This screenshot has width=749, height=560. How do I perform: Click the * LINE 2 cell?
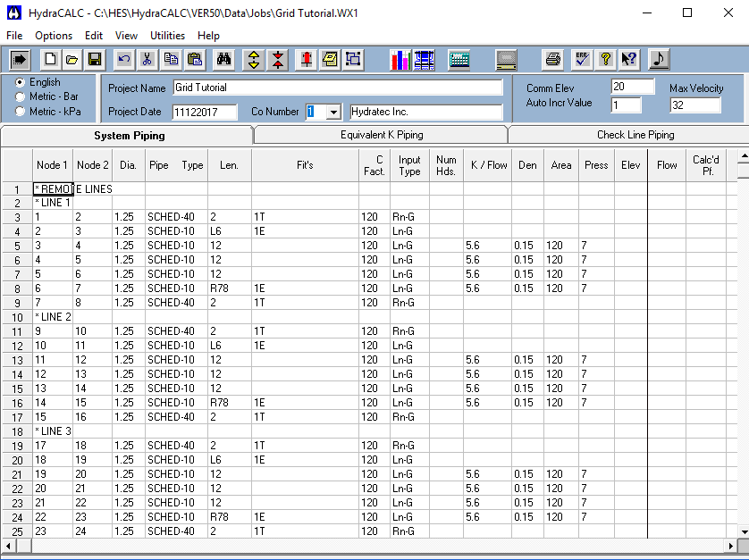tap(53, 317)
